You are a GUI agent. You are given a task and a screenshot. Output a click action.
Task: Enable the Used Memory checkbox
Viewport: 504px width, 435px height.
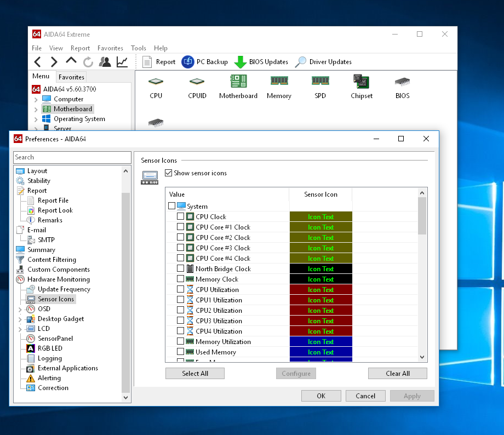click(180, 352)
